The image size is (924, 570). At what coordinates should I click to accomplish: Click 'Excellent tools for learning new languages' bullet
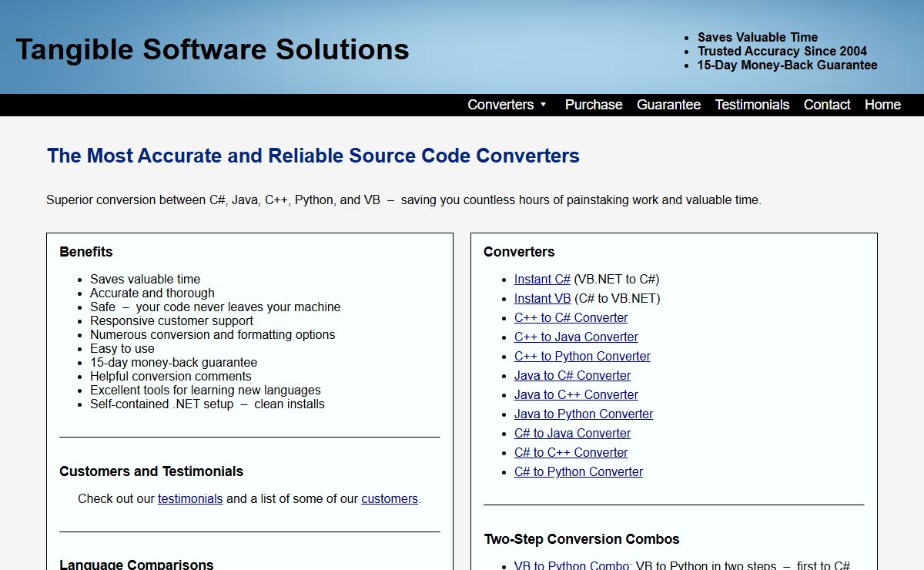[x=206, y=390]
